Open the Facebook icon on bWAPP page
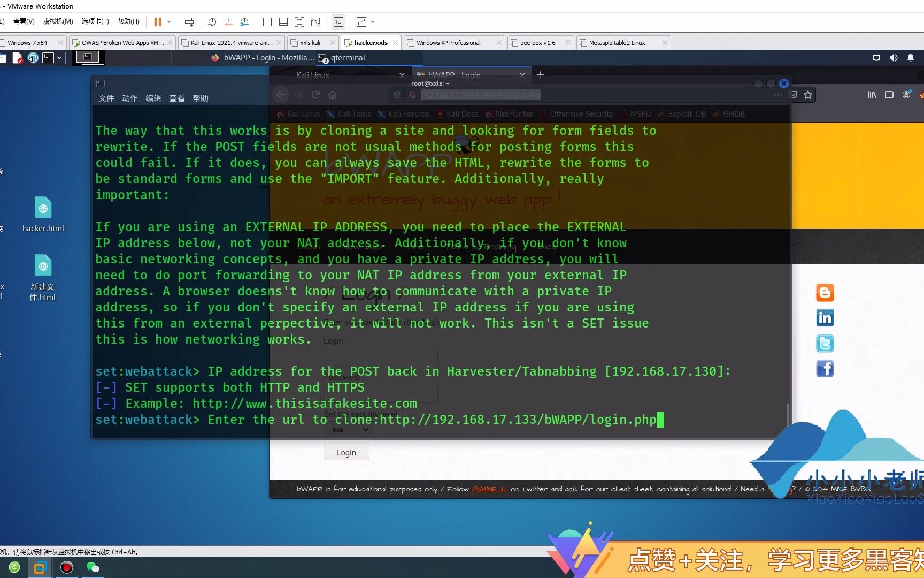Screen dimensions: 924x578 point(825,368)
